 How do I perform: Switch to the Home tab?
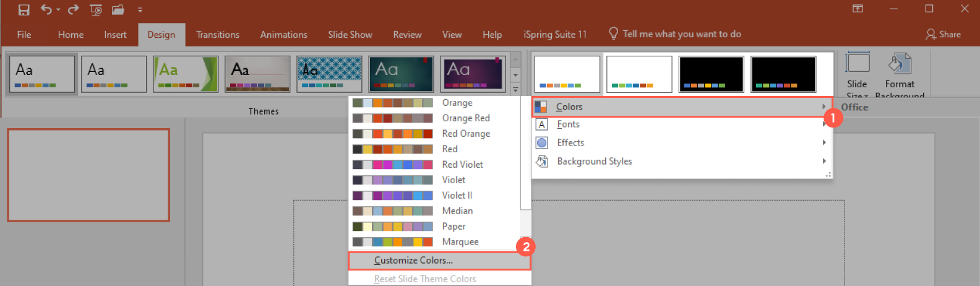click(x=71, y=35)
